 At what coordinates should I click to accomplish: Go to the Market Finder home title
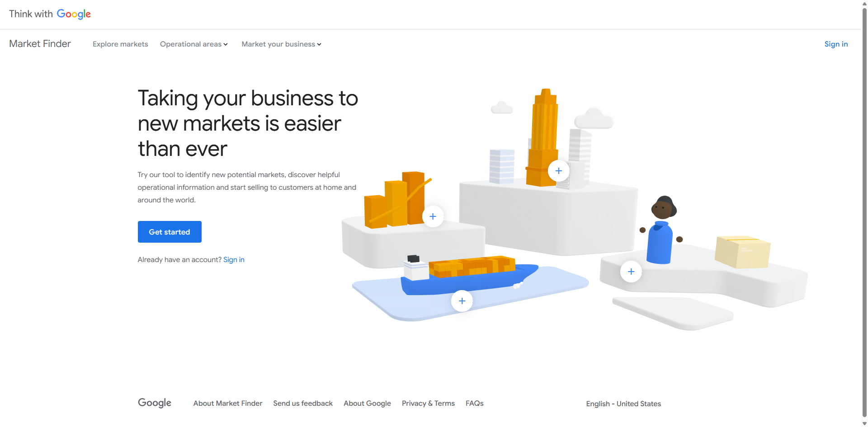click(40, 44)
